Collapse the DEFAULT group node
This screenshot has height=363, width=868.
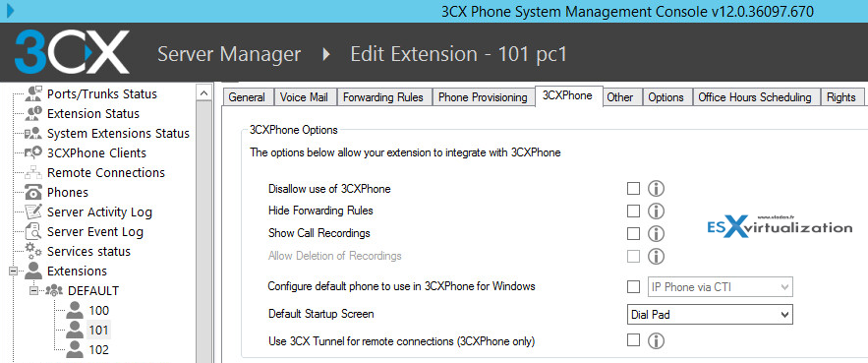click(x=33, y=290)
